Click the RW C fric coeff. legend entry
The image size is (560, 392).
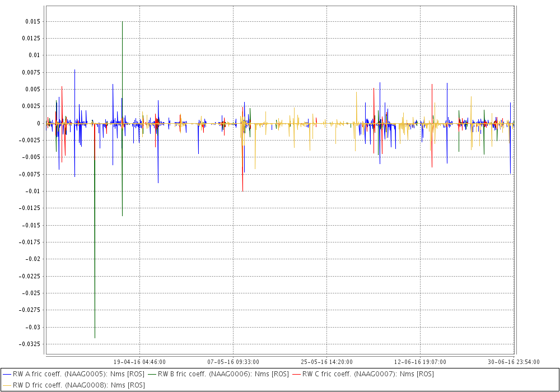coord(363,374)
